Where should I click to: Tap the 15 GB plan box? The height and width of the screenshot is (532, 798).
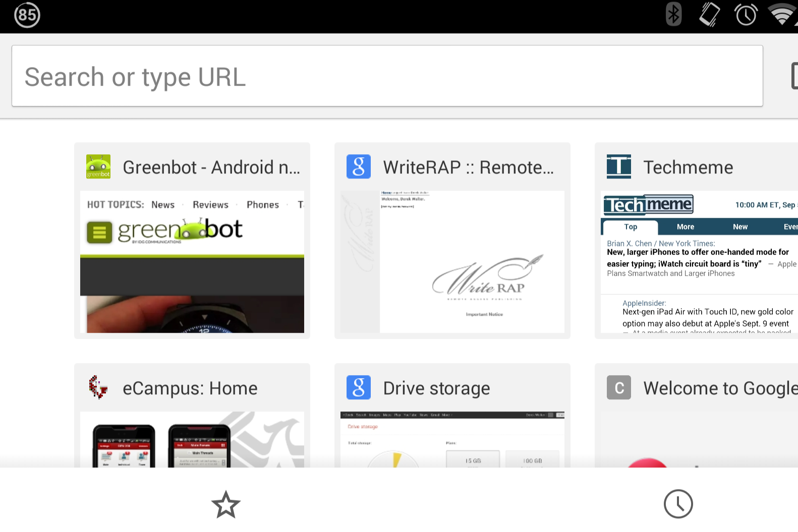(473, 459)
